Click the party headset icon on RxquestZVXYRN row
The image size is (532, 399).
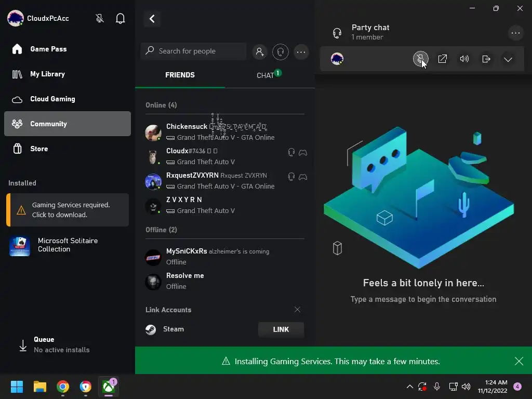tap(291, 177)
